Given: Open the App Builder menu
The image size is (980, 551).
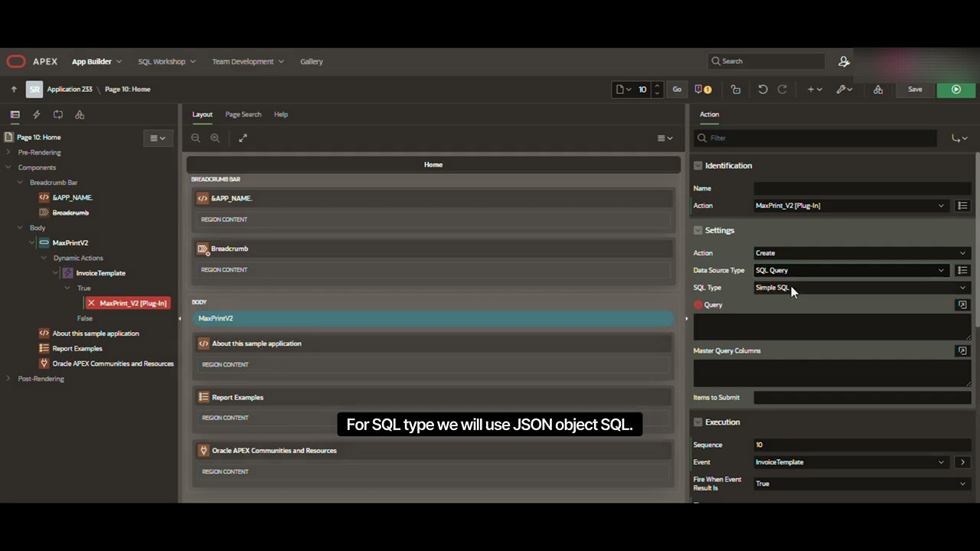Looking at the screenshot, I should tap(96, 61).
